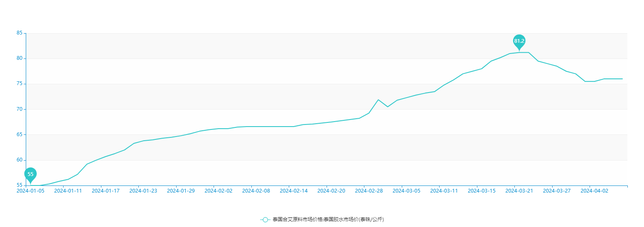Click the 2024-02-28 x-axis label
The image size is (644, 227).
369,191
